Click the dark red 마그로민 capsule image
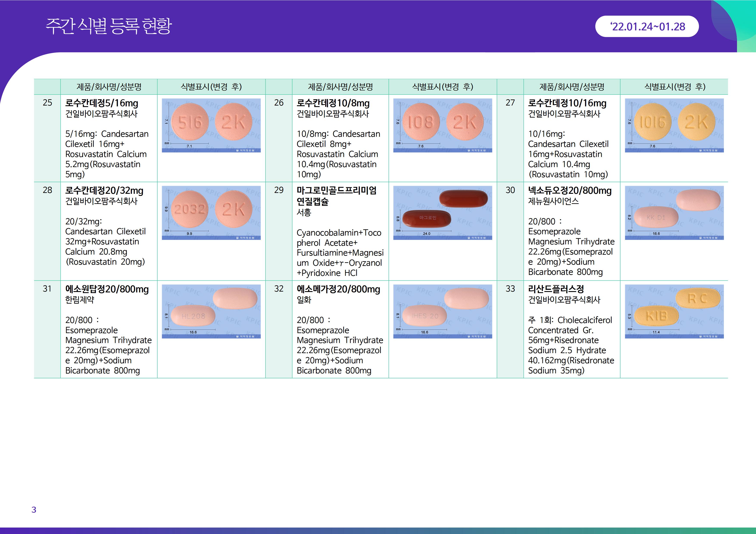 [x=427, y=218]
